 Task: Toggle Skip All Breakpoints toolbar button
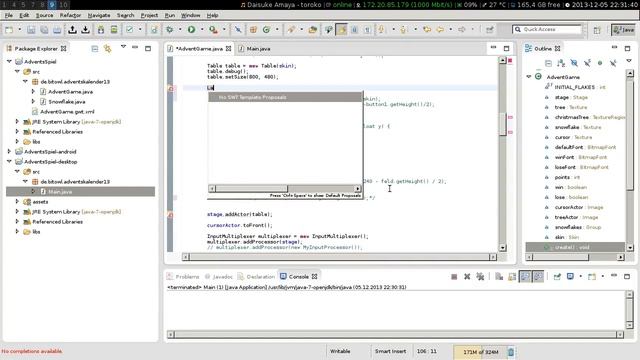tap(238, 29)
